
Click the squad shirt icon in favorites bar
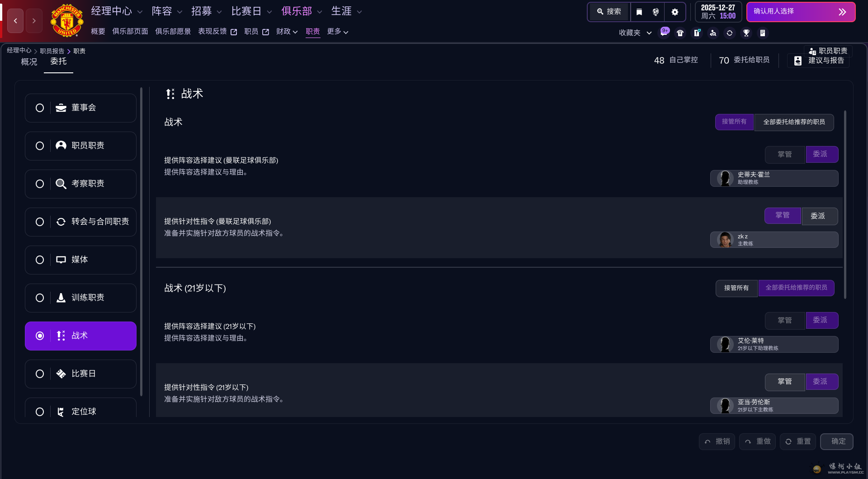pyautogui.click(x=680, y=33)
